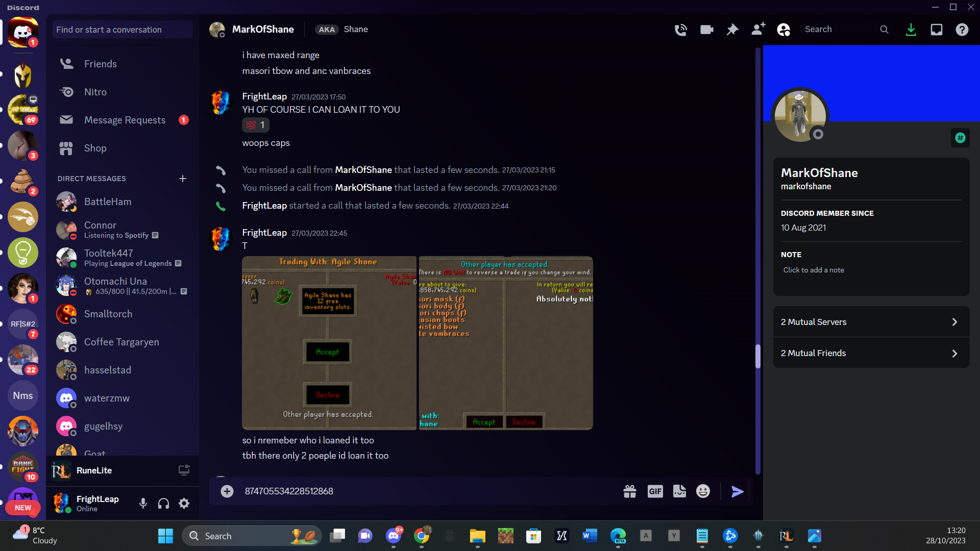Viewport: 980px width, 551px height.
Task: Open the sticker picker
Action: coord(679,491)
